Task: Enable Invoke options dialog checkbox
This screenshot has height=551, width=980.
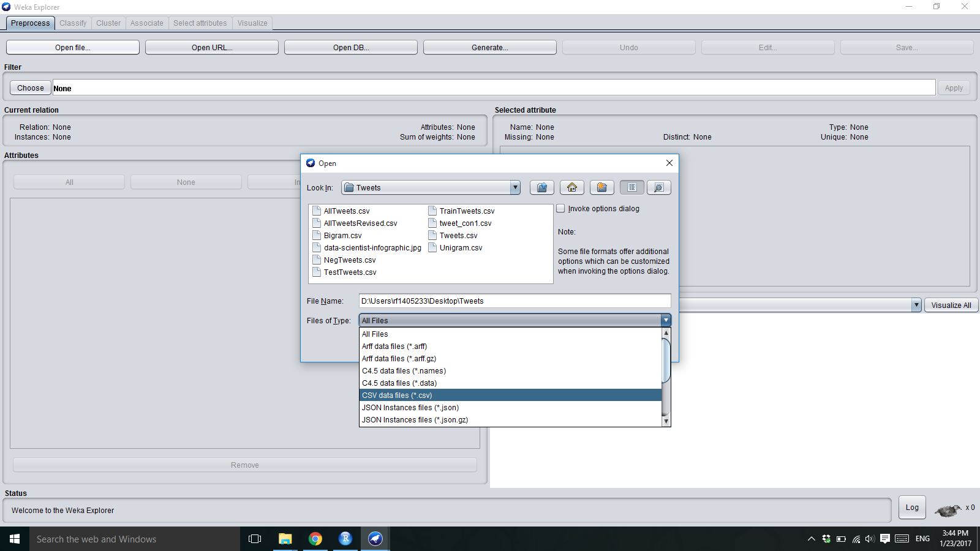Action: [560, 208]
